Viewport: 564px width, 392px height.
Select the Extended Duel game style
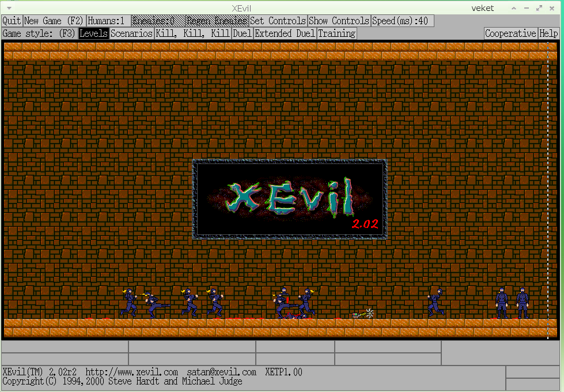point(285,33)
